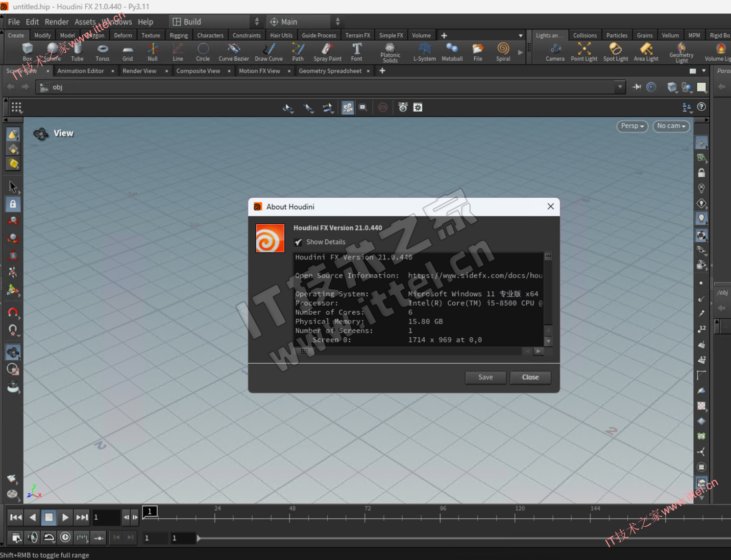
Task: Toggle the pin icon next to the path bar
Action: tap(637, 87)
